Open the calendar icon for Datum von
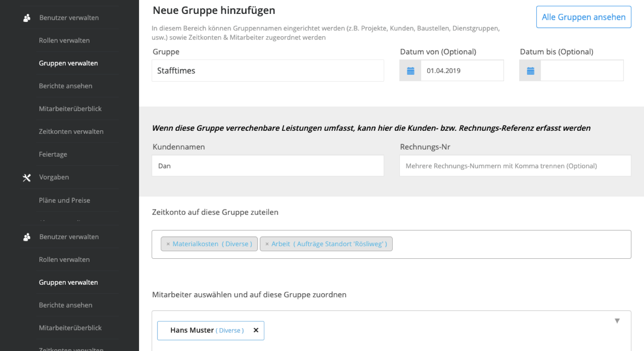The image size is (644, 351). coord(411,71)
